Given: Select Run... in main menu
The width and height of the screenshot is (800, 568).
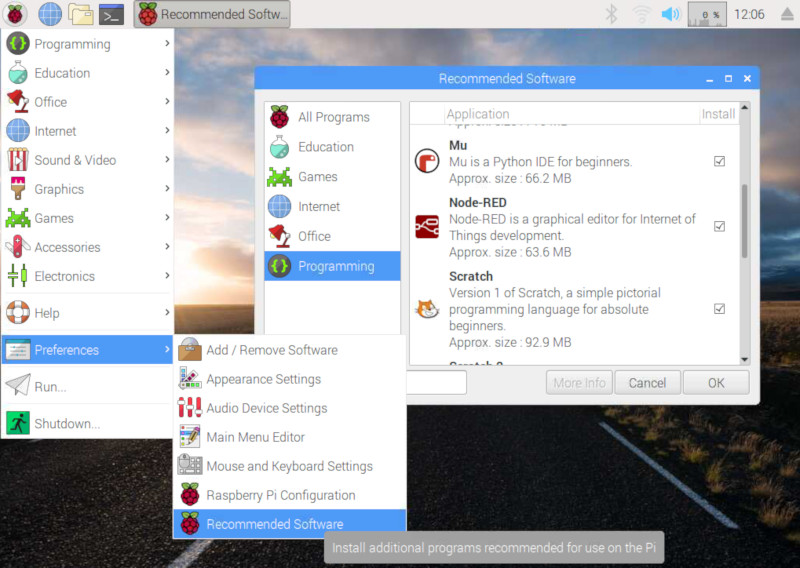Looking at the screenshot, I should point(87,386).
